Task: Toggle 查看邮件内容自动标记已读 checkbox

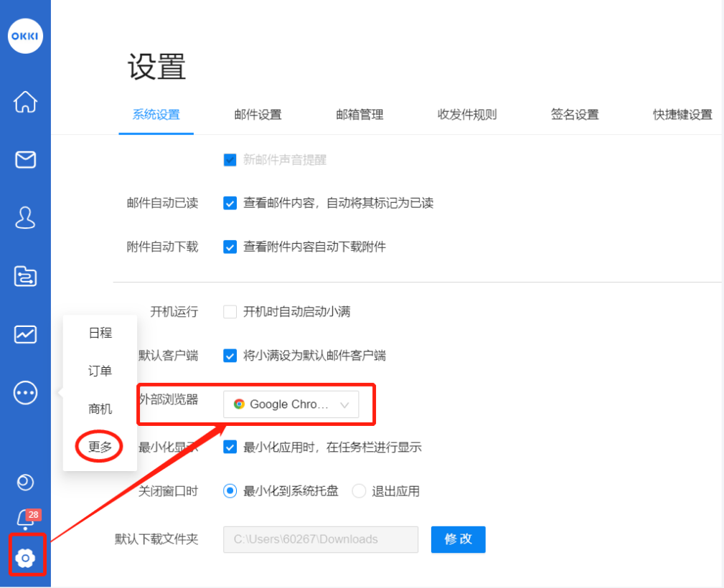Action: coord(230,203)
